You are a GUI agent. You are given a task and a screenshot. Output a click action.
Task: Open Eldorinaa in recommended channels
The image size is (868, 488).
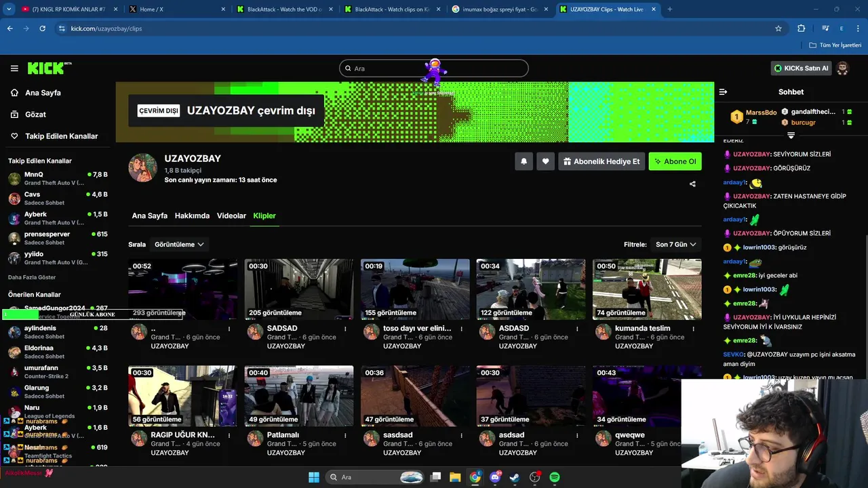[x=57, y=352]
